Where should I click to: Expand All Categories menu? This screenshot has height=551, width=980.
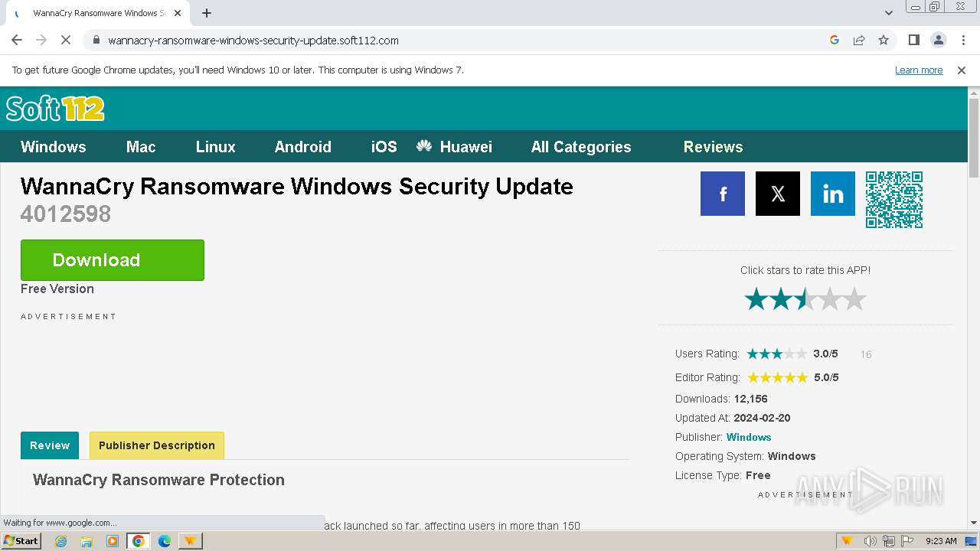581,147
